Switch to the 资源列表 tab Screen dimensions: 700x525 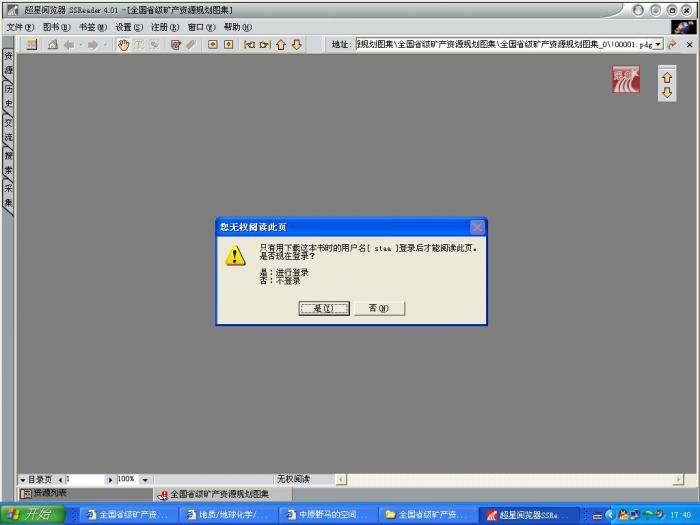pyautogui.click(x=45, y=493)
